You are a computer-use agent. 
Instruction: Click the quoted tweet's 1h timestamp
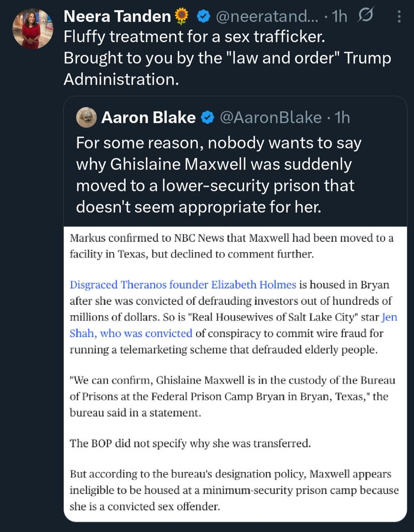pyautogui.click(x=342, y=118)
